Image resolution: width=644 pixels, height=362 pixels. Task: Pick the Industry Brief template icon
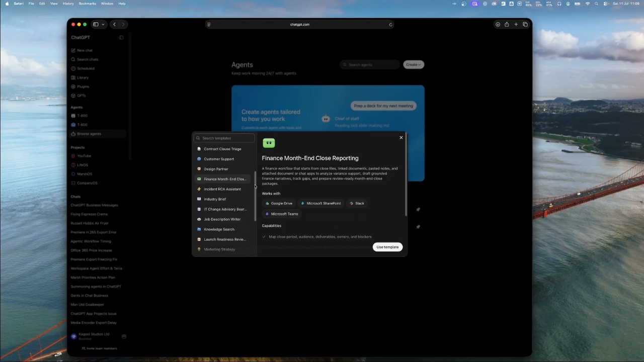(x=199, y=199)
